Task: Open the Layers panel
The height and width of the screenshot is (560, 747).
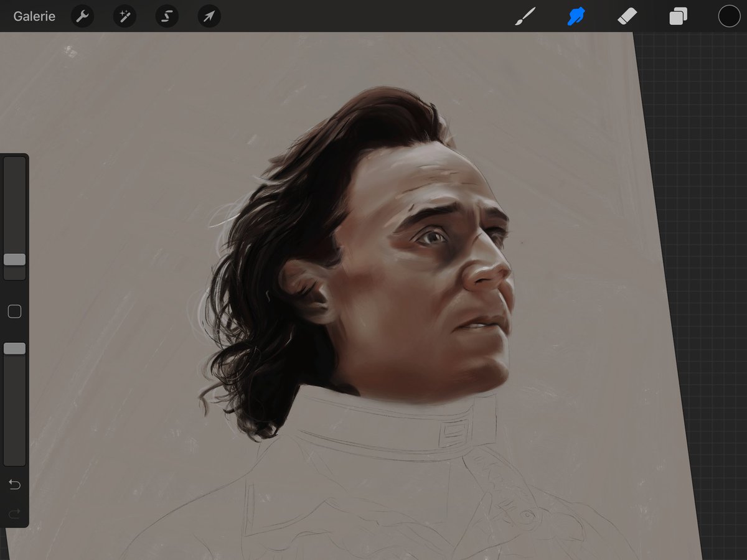Action: pos(678,16)
